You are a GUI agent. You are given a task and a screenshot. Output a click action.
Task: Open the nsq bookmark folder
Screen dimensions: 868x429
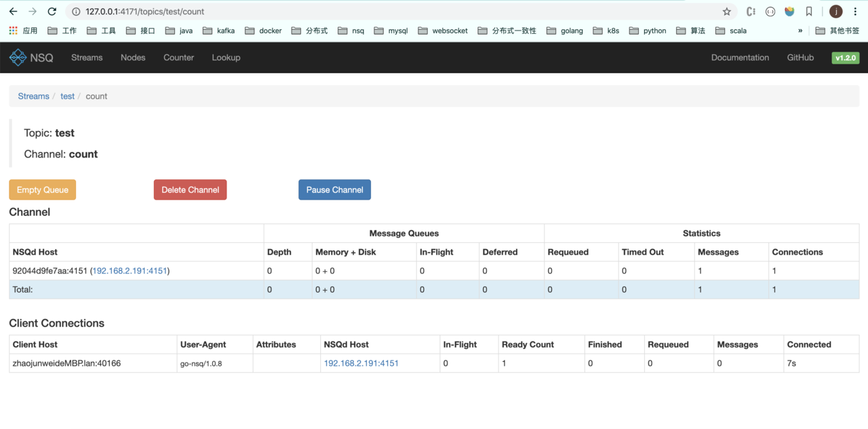[x=351, y=31]
